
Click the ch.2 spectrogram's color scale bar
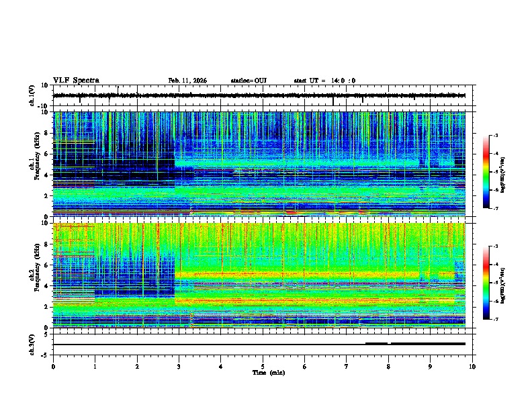tap(486, 283)
